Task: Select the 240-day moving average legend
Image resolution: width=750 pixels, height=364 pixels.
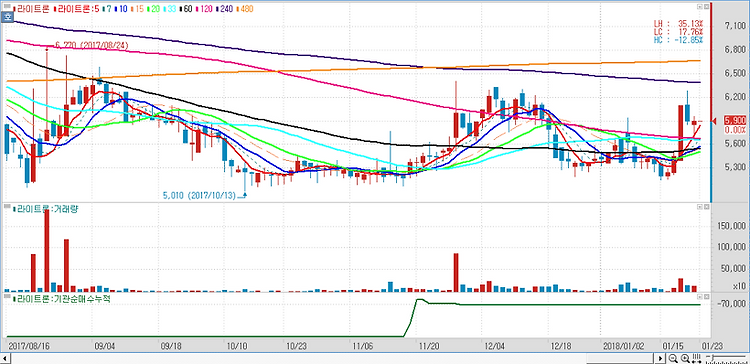Action: [224, 9]
